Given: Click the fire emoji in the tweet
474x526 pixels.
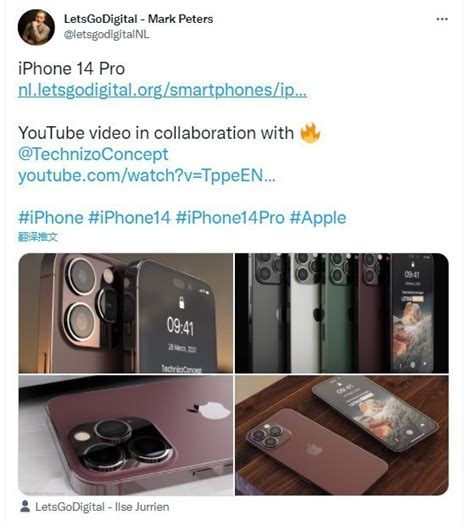Looking at the screenshot, I should (310, 133).
